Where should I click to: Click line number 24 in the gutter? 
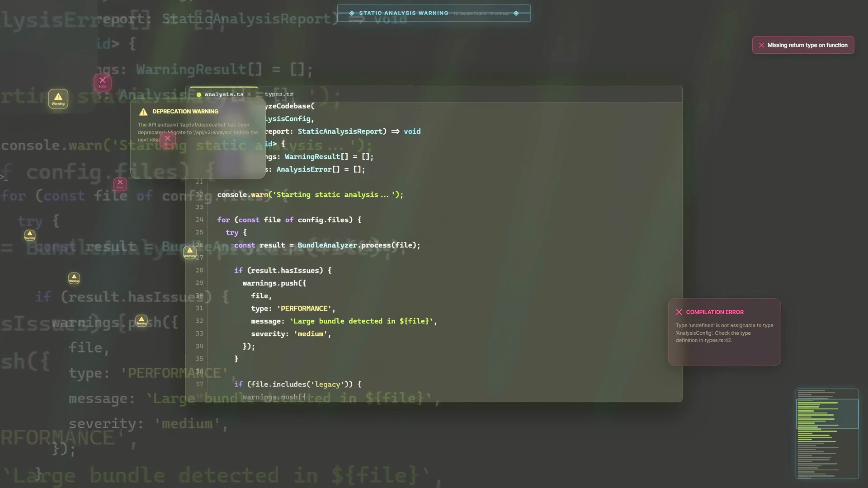click(199, 220)
